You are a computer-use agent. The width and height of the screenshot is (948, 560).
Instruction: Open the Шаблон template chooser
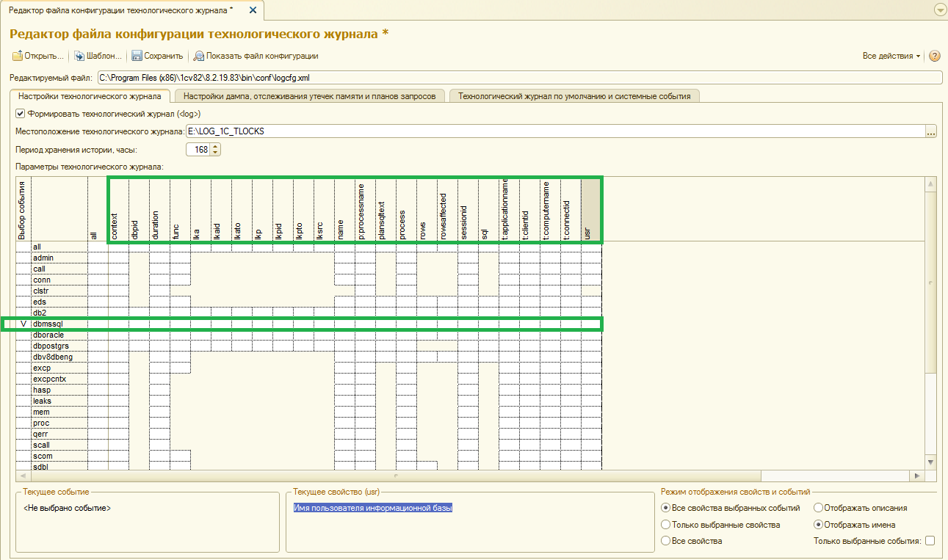[x=79, y=56]
